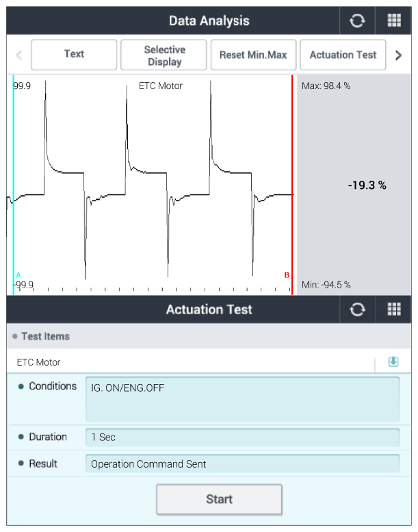Switch to the Text view
This screenshot has height=532, width=418.
pyautogui.click(x=74, y=55)
